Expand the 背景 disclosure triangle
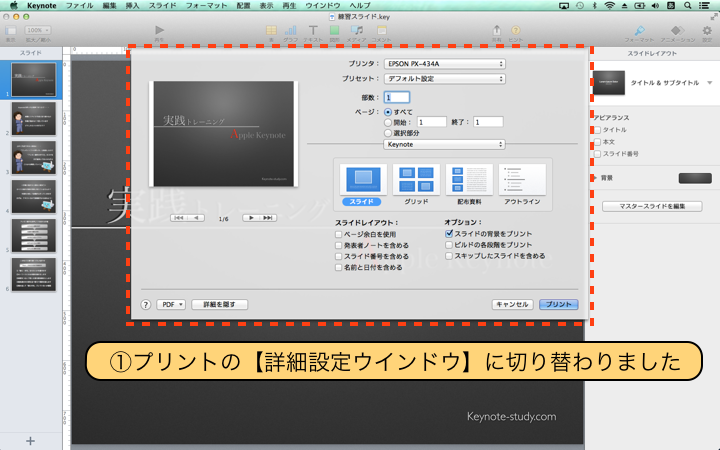This screenshot has height=450, width=720. point(596,178)
